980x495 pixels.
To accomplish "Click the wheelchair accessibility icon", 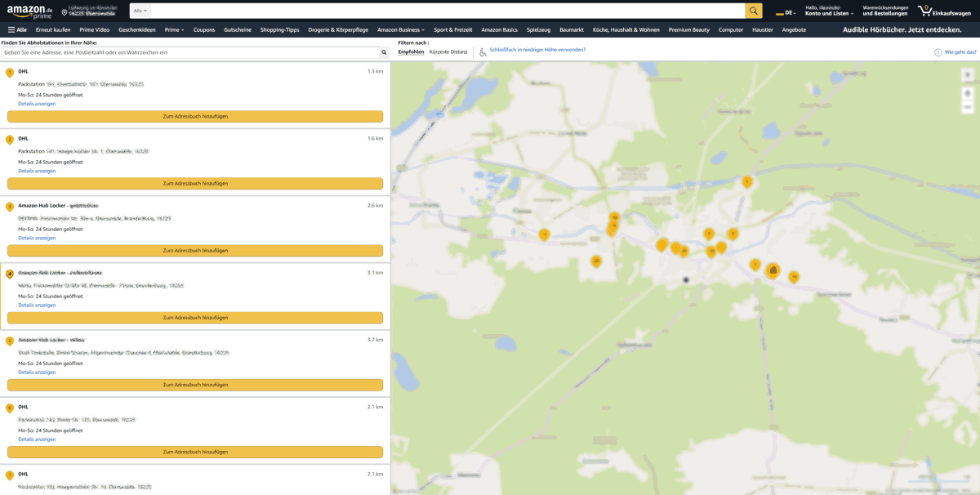I will (x=483, y=52).
